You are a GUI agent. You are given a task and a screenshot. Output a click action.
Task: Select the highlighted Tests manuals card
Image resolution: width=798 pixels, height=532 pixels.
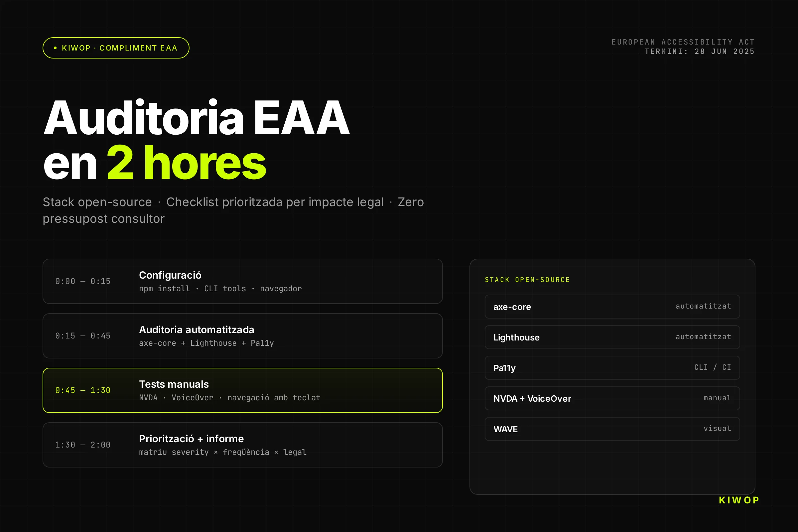[x=243, y=390]
